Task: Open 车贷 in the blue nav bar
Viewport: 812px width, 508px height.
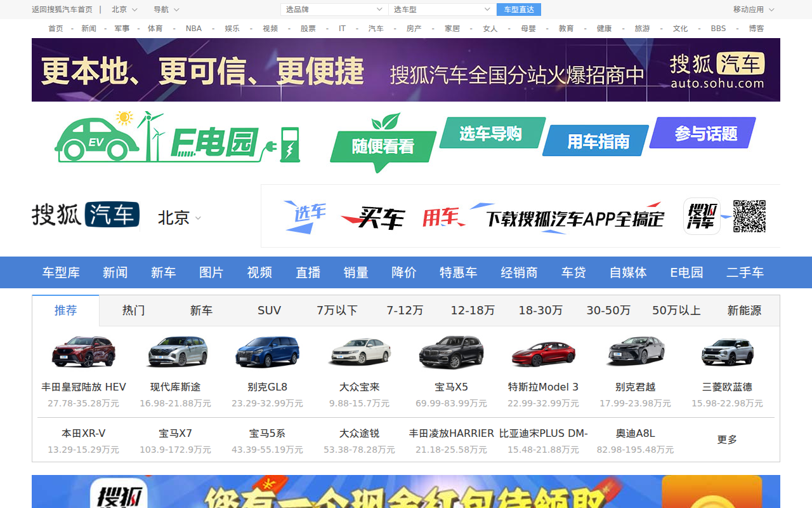Action: pos(573,272)
